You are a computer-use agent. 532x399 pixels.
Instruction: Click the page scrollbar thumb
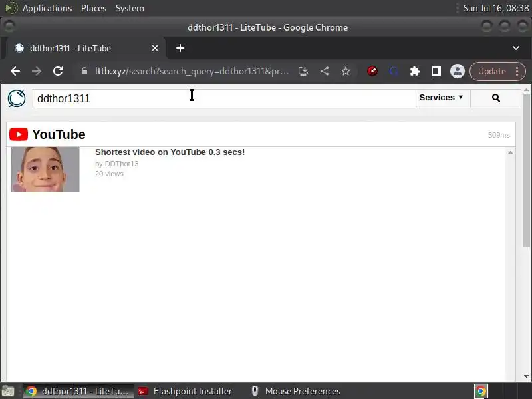pos(526,171)
